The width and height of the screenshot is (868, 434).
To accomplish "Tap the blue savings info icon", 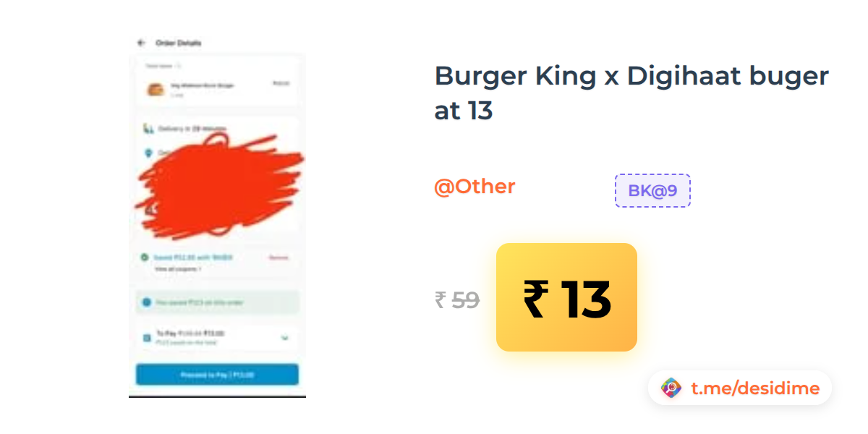I will tap(147, 302).
